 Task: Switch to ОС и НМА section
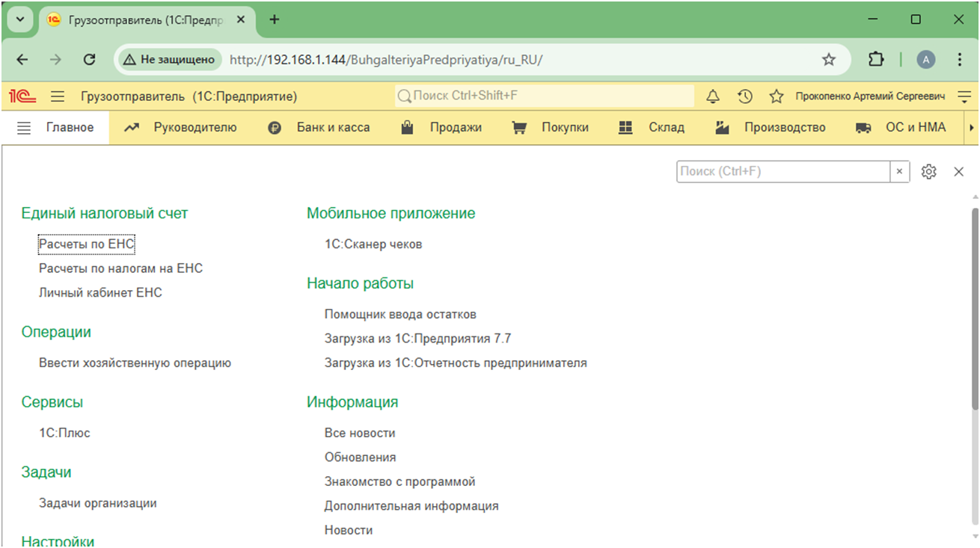click(916, 128)
